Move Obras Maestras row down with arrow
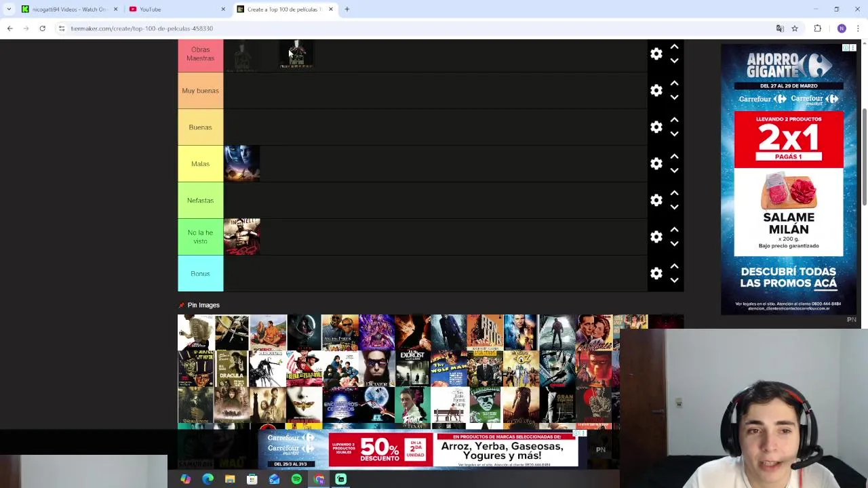This screenshot has height=488, width=868. point(674,61)
